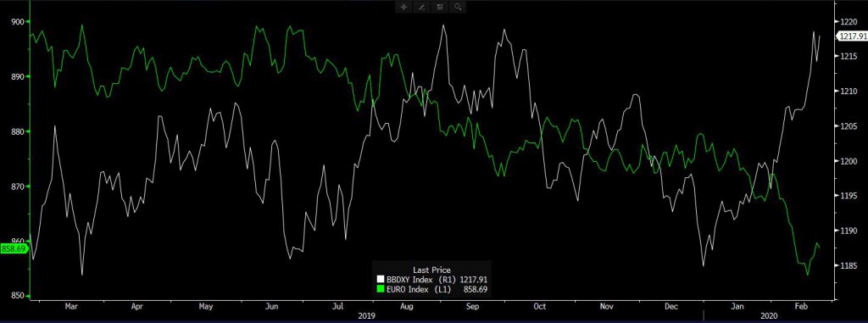Click legend value 1217.91 beside BBDXY
Image resolution: width=868 pixels, height=323 pixels.
point(473,280)
